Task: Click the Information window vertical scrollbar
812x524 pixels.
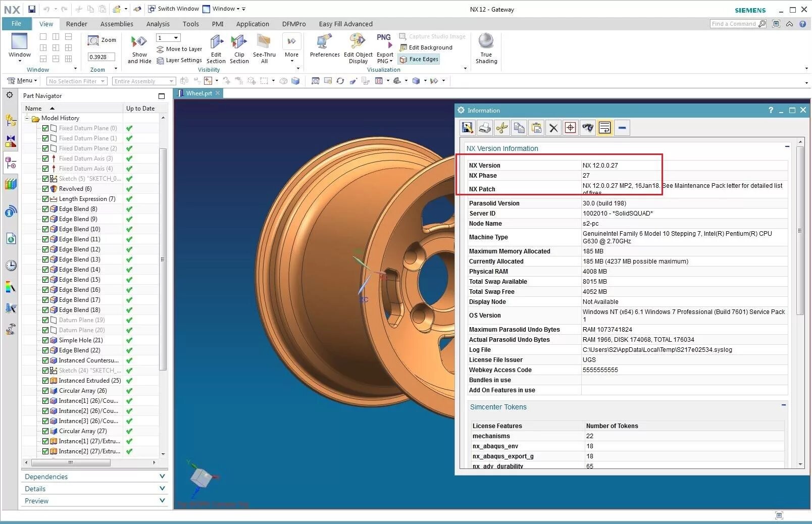Action: click(x=800, y=230)
